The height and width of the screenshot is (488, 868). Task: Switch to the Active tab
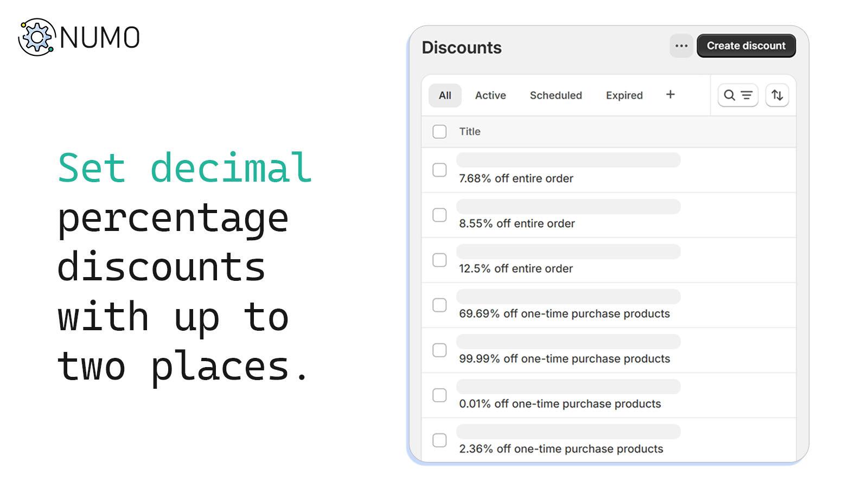tap(490, 95)
